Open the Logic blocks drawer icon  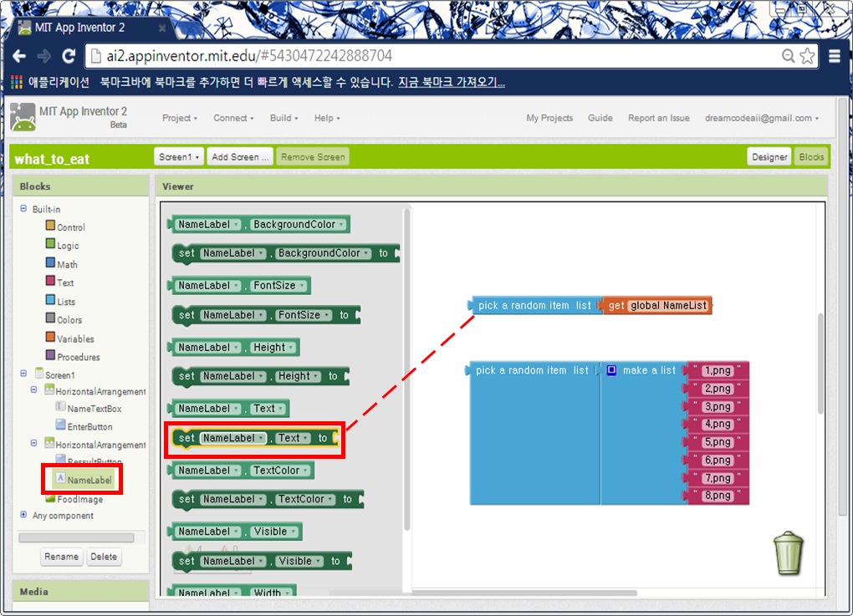50,243
